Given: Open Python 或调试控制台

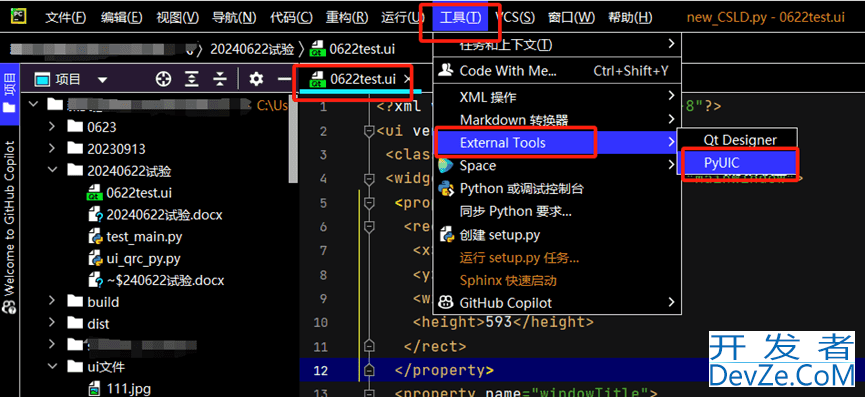Looking at the screenshot, I should 556,189.
